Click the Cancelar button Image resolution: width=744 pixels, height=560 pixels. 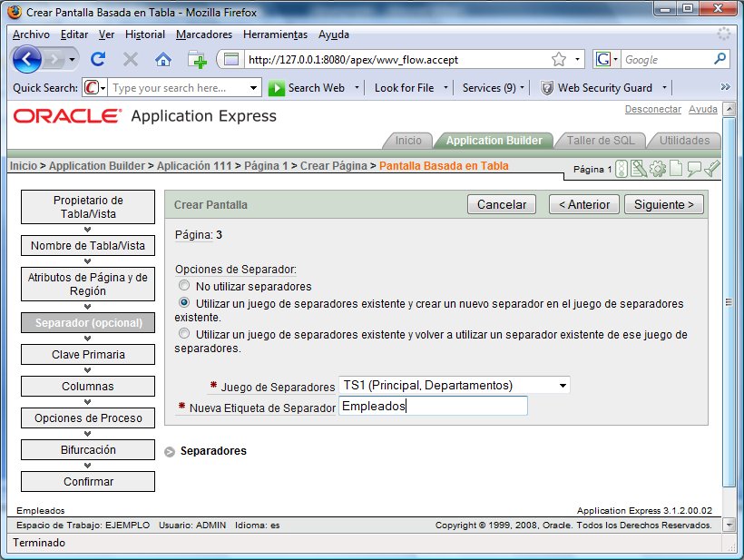[x=502, y=204]
